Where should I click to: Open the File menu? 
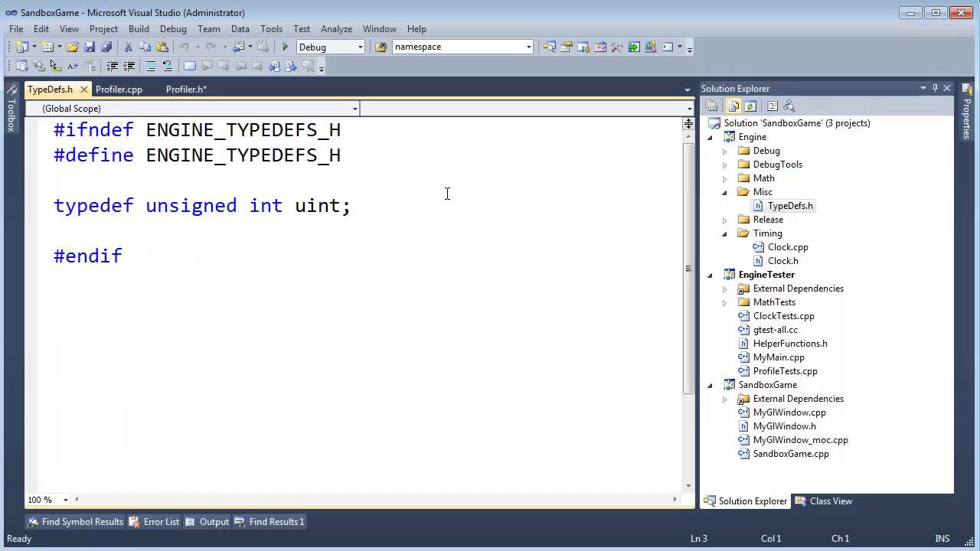16,29
